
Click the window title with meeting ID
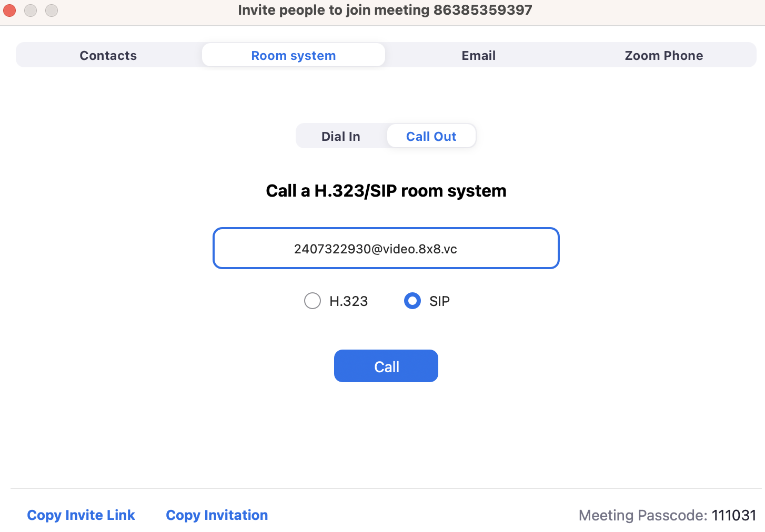385,10
